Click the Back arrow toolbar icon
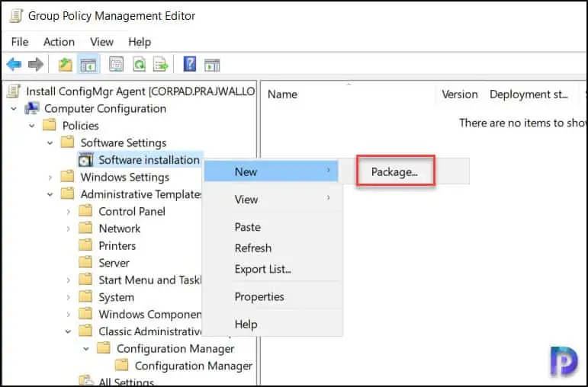Image resolution: width=588 pixels, height=387 pixels. [x=14, y=65]
